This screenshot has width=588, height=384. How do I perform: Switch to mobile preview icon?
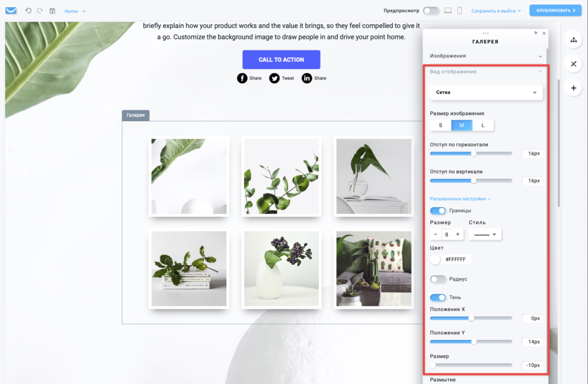click(x=459, y=10)
